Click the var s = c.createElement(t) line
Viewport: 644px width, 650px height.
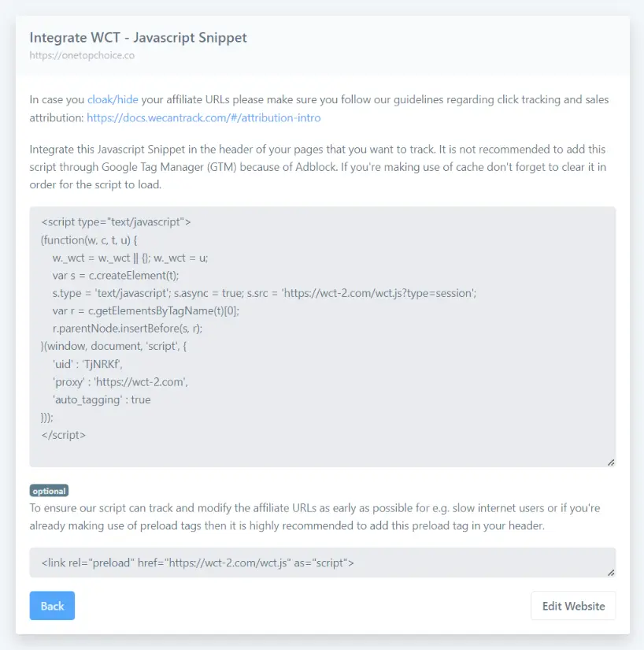click(x=116, y=275)
